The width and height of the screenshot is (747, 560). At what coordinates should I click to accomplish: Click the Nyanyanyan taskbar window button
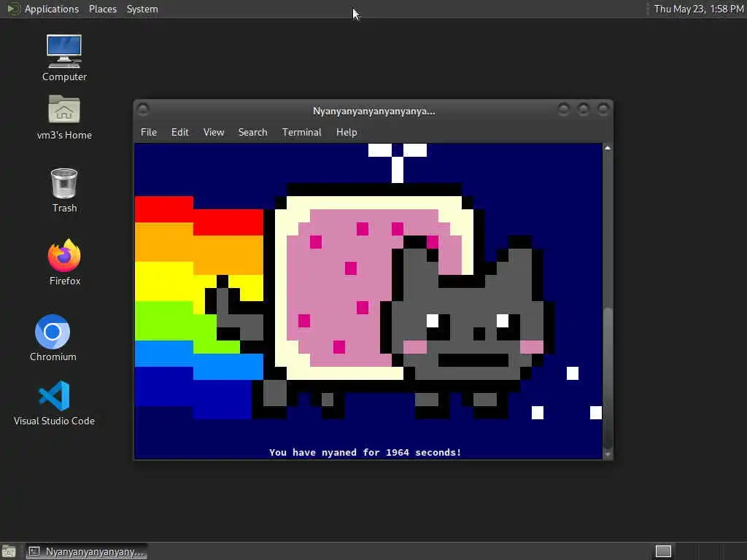coord(87,551)
